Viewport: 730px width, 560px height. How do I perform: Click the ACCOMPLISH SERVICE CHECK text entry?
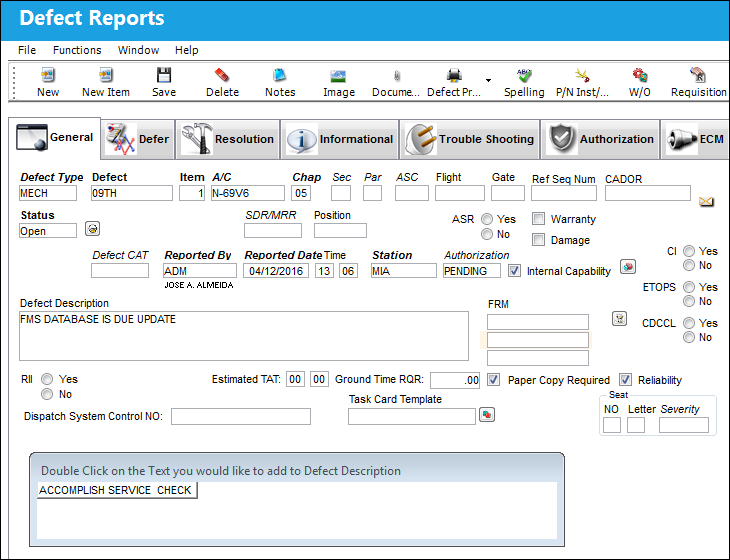tap(117, 490)
